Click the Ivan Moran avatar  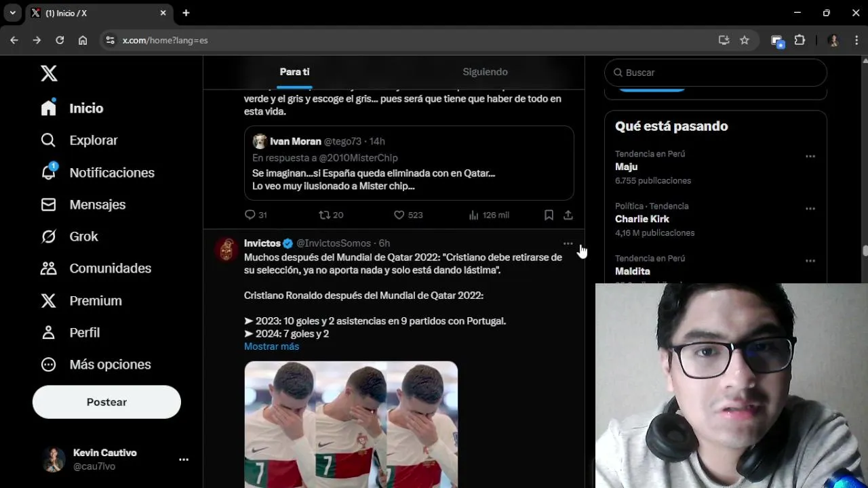(x=260, y=142)
